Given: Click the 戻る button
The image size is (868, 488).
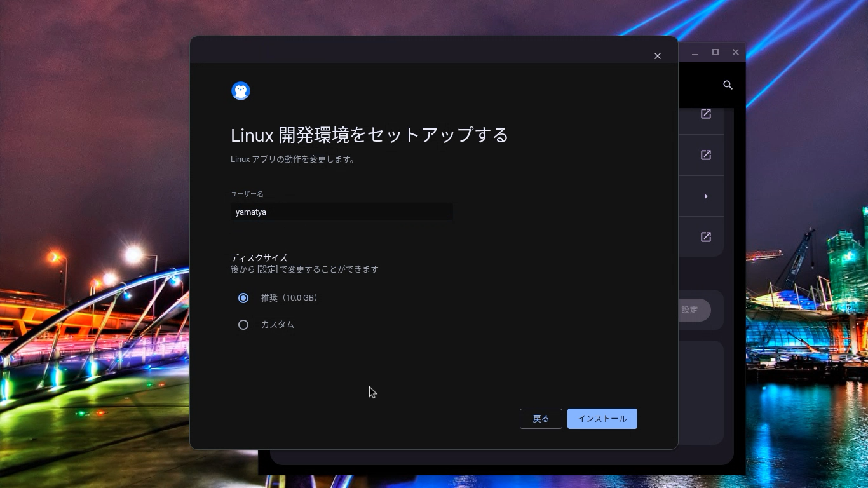Looking at the screenshot, I should coord(541,418).
